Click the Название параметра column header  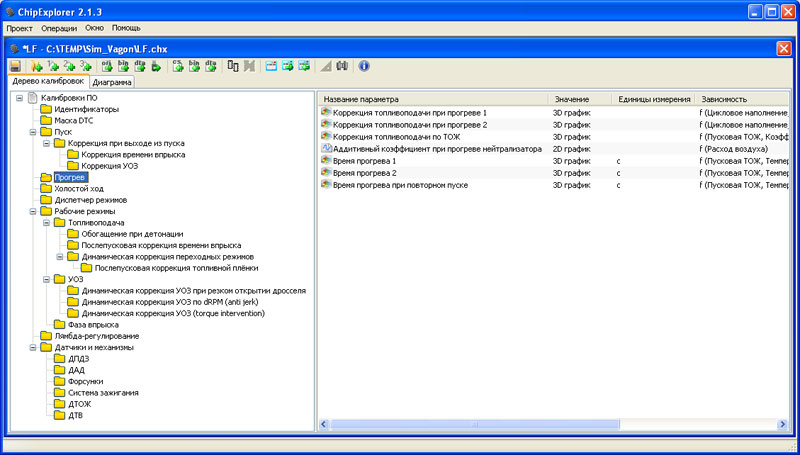[361, 100]
